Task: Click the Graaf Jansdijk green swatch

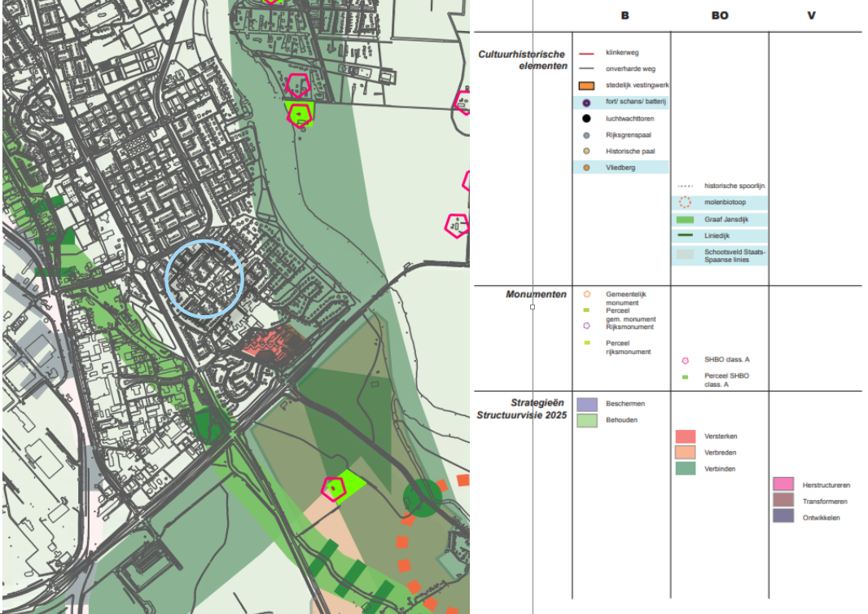Action: [686, 220]
